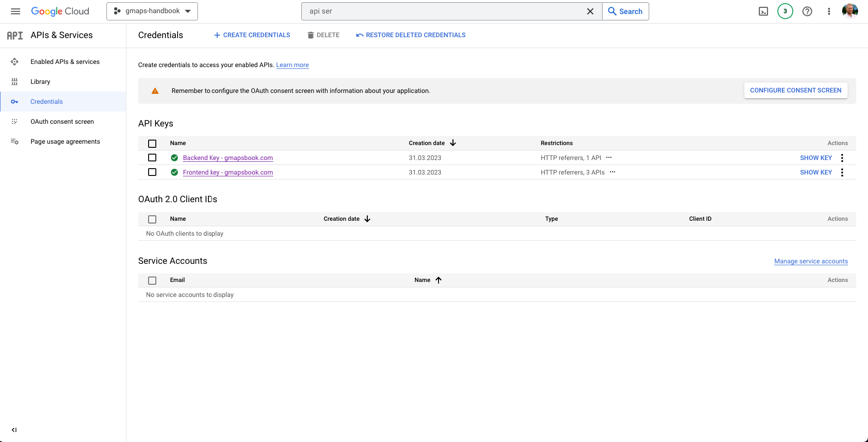Open Manage service accounts link
The image size is (868, 442).
click(811, 261)
